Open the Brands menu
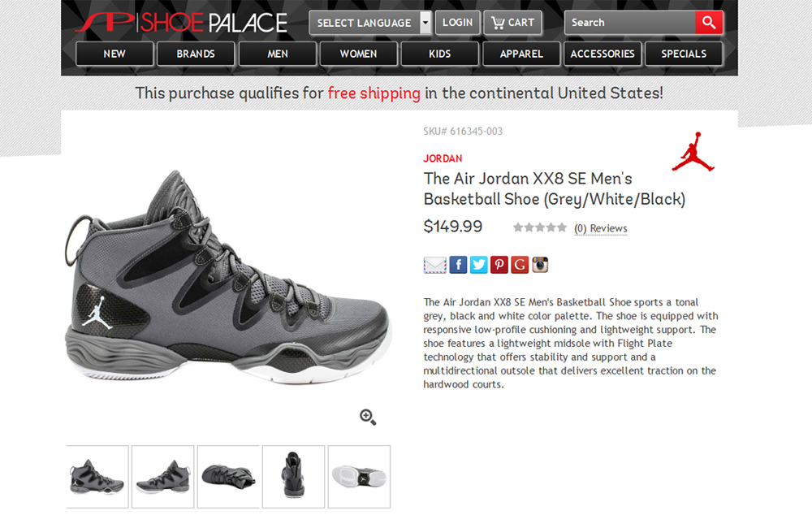Image resolution: width=812 pixels, height=528 pixels. (x=196, y=54)
